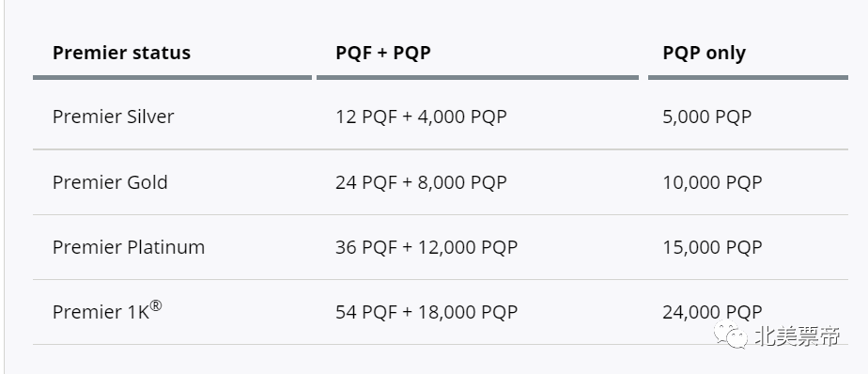Click the 10,000 PQP value
868x374 pixels.
[x=712, y=182]
